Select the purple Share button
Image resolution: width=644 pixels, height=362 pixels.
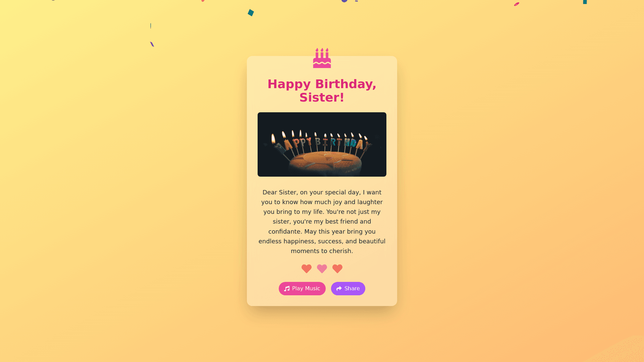(x=348, y=289)
